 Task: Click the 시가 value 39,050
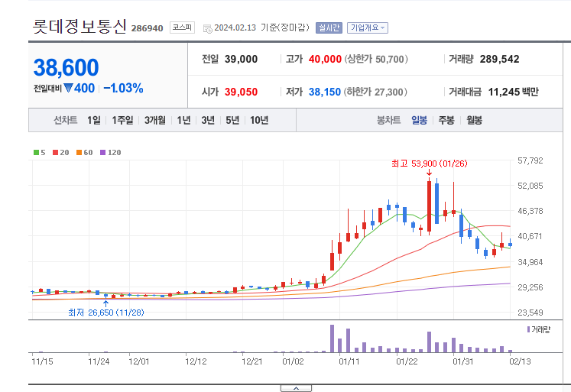point(241,92)
